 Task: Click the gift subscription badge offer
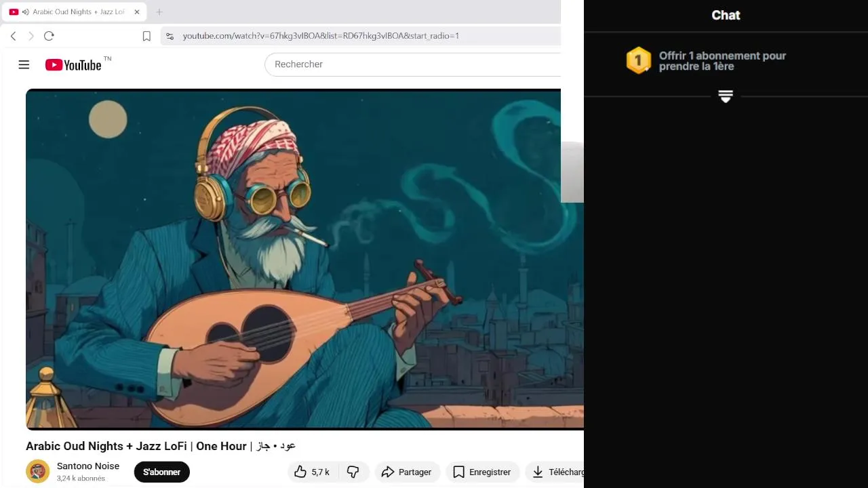[706, 61]
